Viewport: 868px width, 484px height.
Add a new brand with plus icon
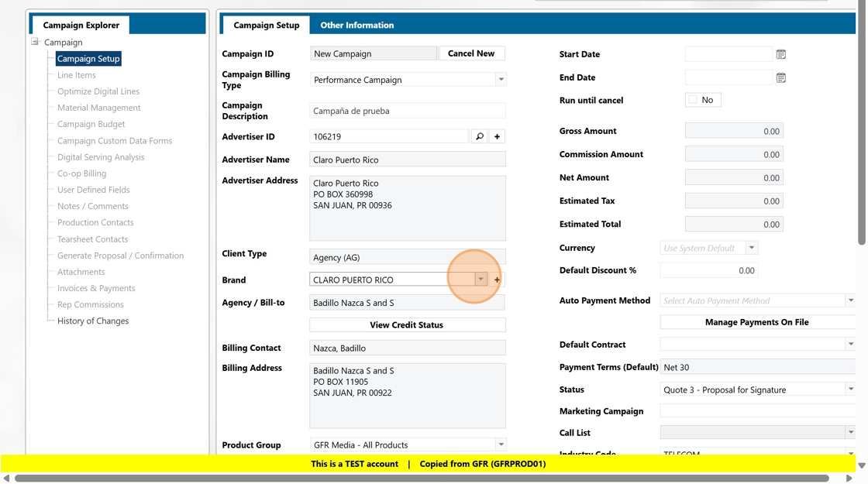(x=497, y=280)
